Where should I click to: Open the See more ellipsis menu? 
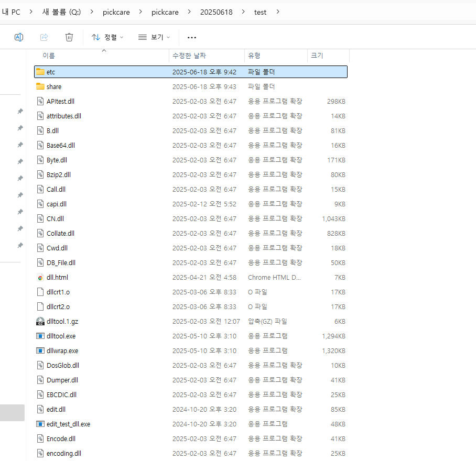pyautogui.click(x=191, y=38)
